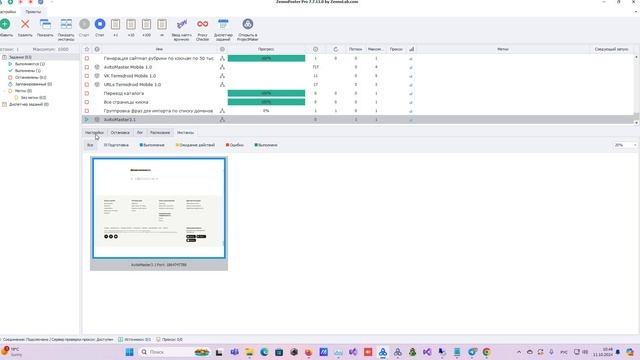
Task: Filter instances by Подготовка state
Action: (116, 145)
